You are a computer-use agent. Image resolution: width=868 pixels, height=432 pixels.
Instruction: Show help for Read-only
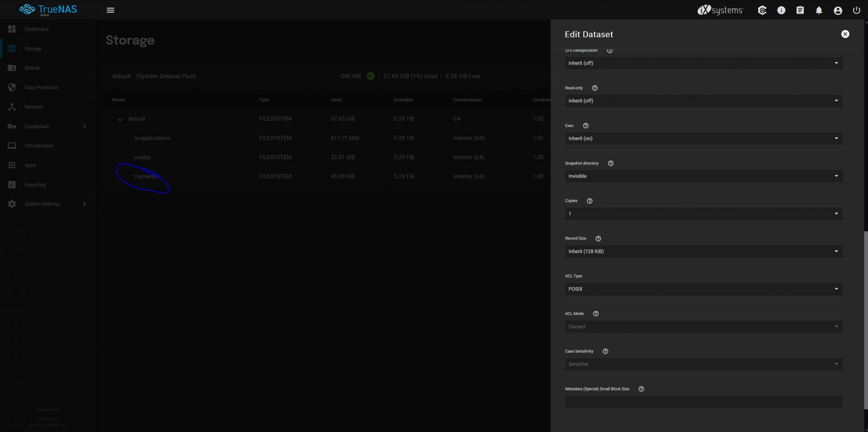594,88
